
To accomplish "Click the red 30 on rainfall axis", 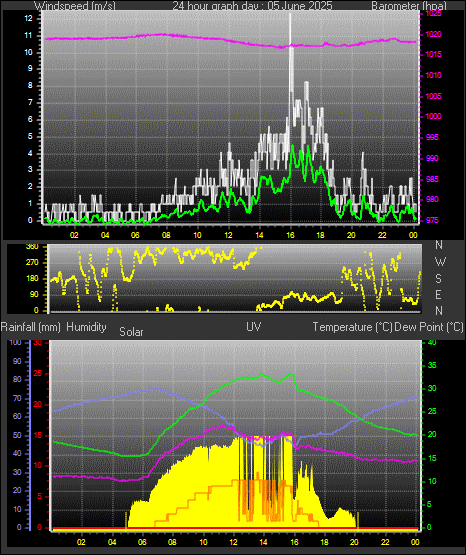I will click(x=38, y=342).
